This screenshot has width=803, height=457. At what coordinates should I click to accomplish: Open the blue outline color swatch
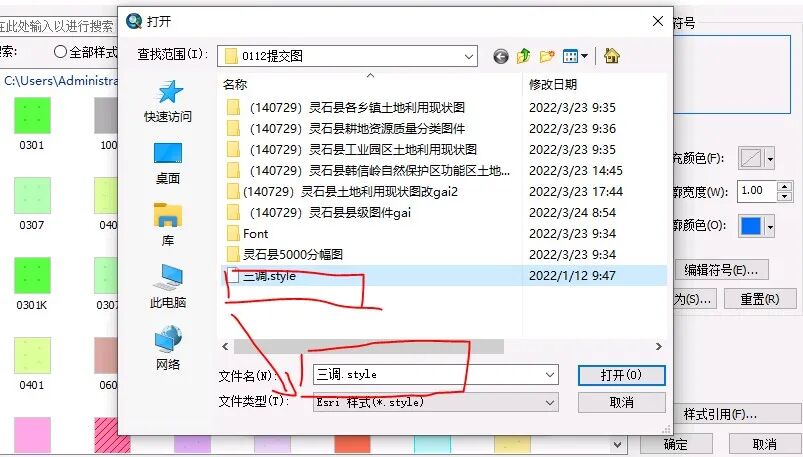click(756, 226)
